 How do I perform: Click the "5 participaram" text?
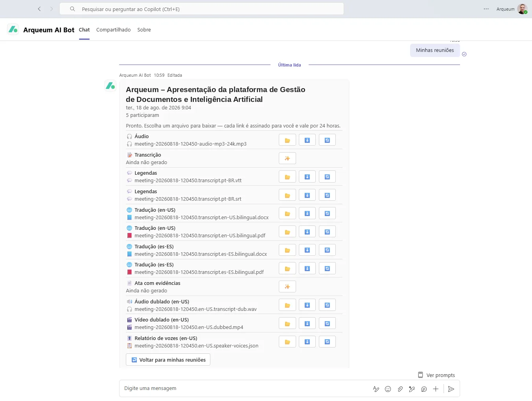pyautogui.click(x=142, y=115)
